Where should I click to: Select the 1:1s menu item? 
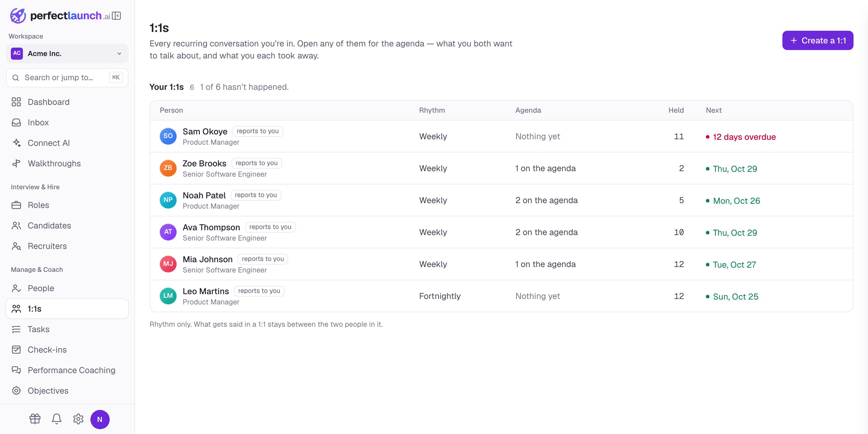(67, 309)
